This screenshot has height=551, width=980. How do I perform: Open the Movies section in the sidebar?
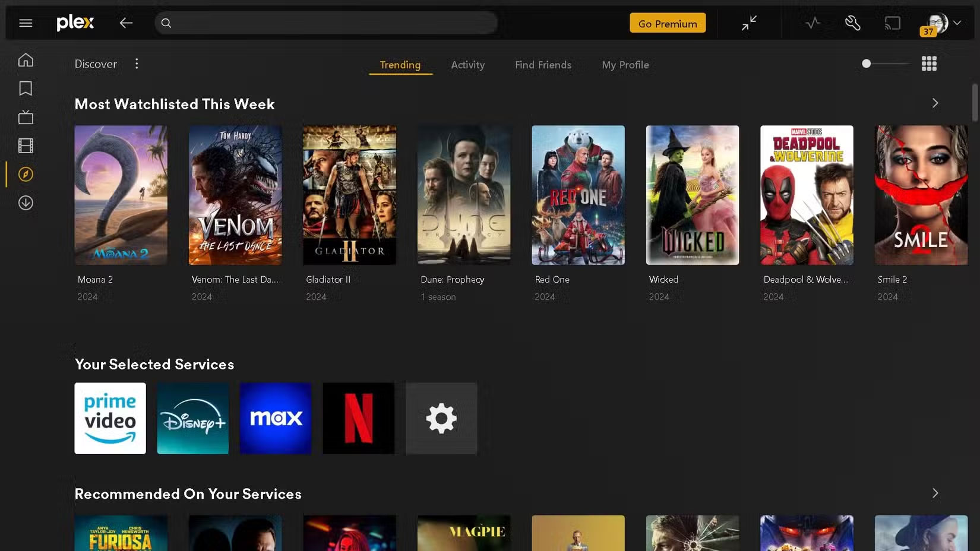point(26,145)
